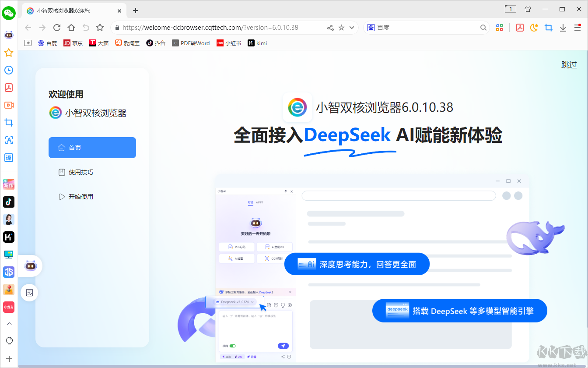Image resolution: width=588 pixels, height=368 pixels.
Task: Click the share icon in the address bar
Action: (x=330, y=28)
